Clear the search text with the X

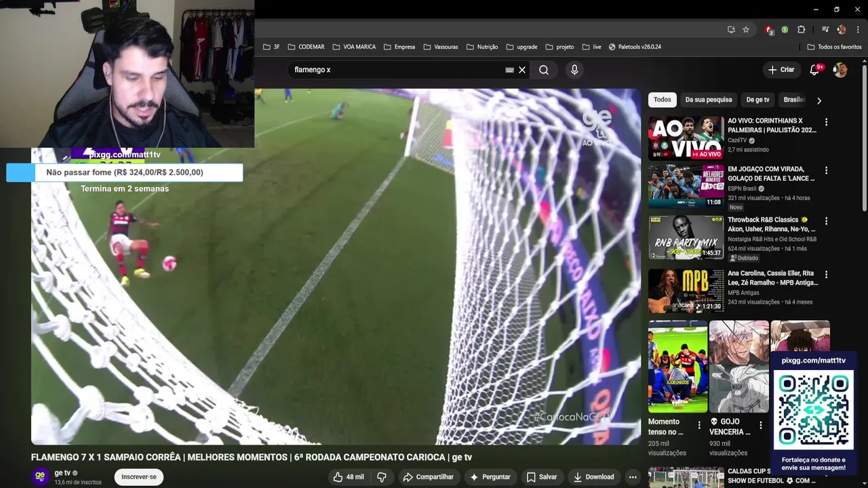[522, 70]
